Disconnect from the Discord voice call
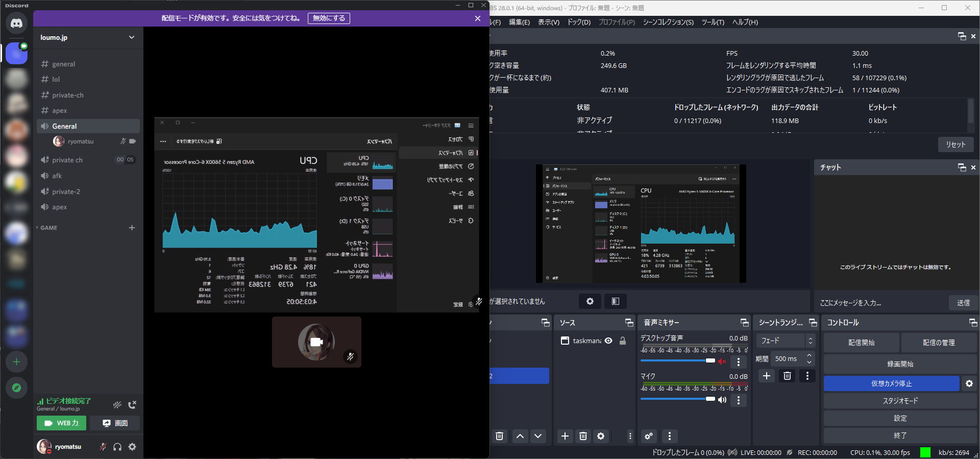Image resolution: width=980 pixels, height=459 pixels. (132, 405)
